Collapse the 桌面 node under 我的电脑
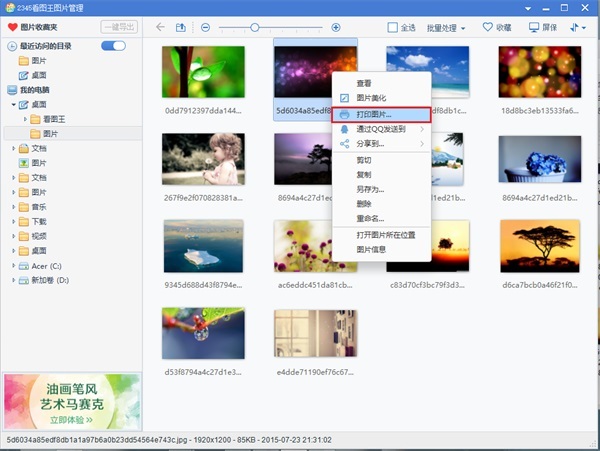The width and height of the screenshot is (600, 451). click(x=14, y=104)
